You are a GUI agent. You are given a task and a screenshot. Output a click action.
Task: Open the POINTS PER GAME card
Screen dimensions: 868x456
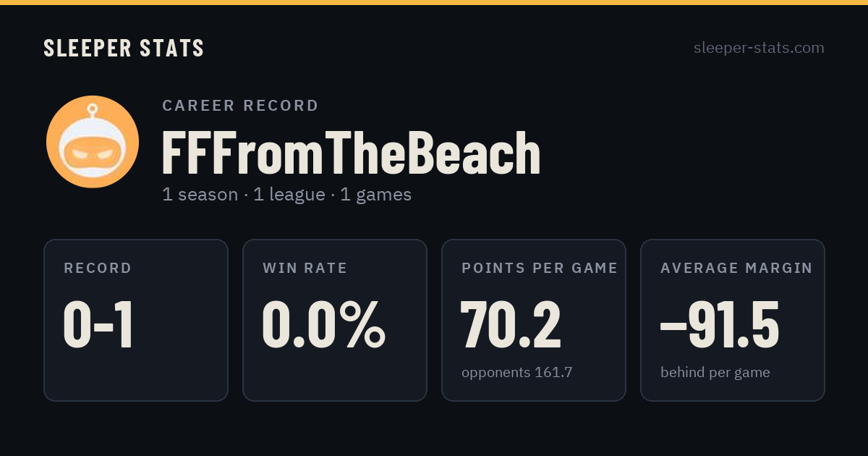click(534, 320)
